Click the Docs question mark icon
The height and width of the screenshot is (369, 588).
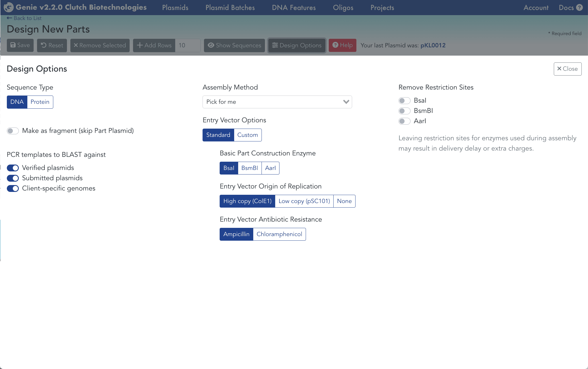click(x=579, y=8)
